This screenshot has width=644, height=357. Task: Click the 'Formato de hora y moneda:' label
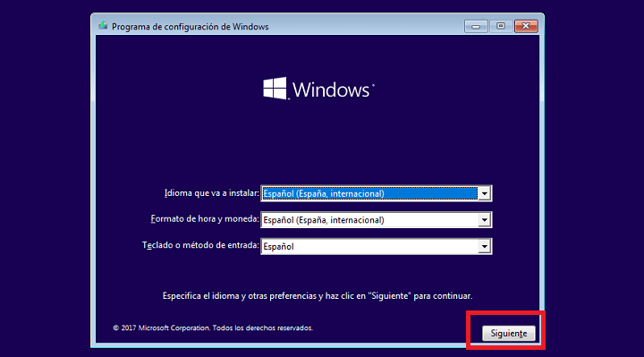pos(205,219)
